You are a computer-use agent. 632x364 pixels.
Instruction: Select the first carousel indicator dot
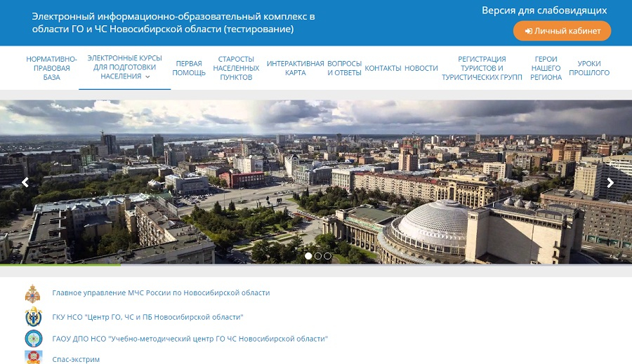pos(308,256)
